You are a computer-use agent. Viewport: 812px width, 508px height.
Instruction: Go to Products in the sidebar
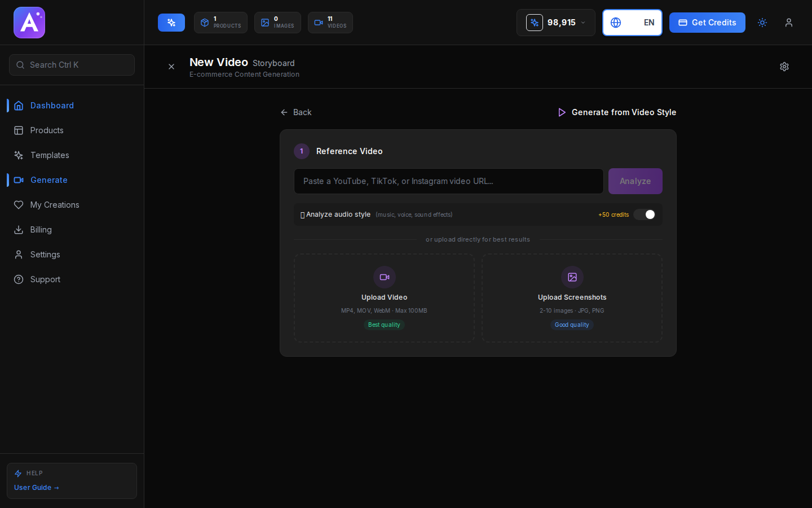point(47,130)
